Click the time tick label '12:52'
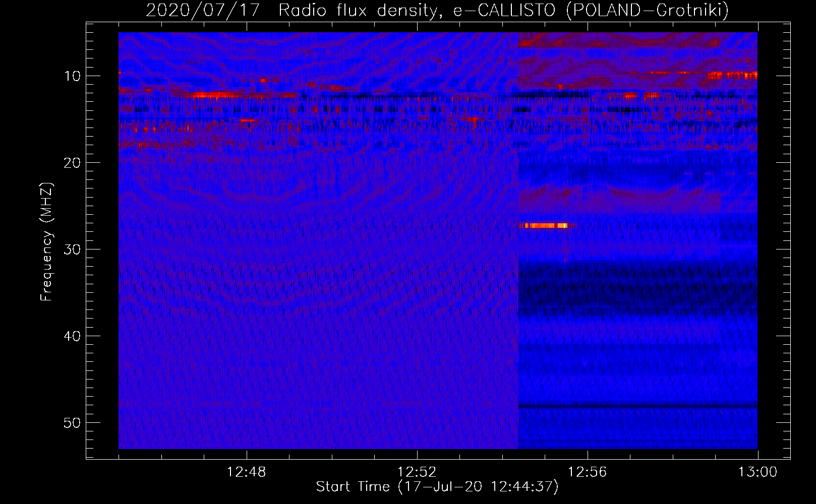The image size is (816, 504). coord(417,472)
